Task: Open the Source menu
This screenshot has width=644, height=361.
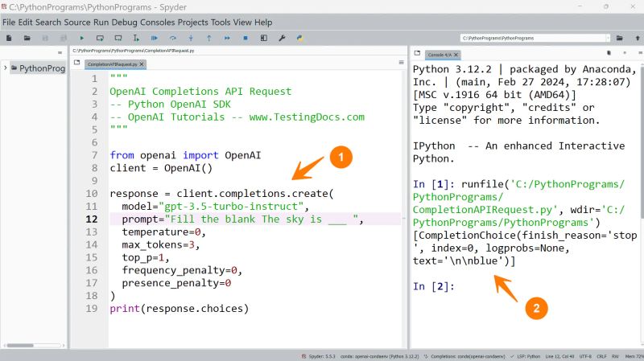Action: point(77,23)
